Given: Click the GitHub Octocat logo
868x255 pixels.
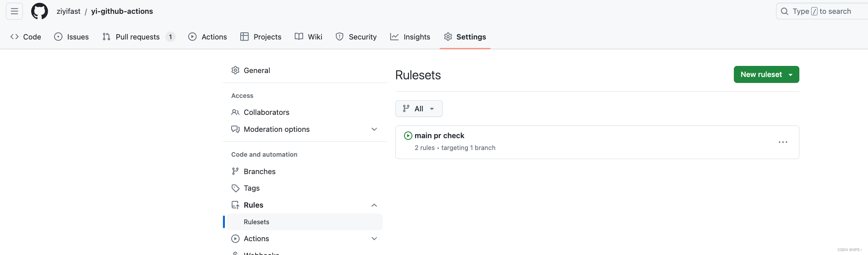Looking at the screenshot, I should [x=39, y=11].
